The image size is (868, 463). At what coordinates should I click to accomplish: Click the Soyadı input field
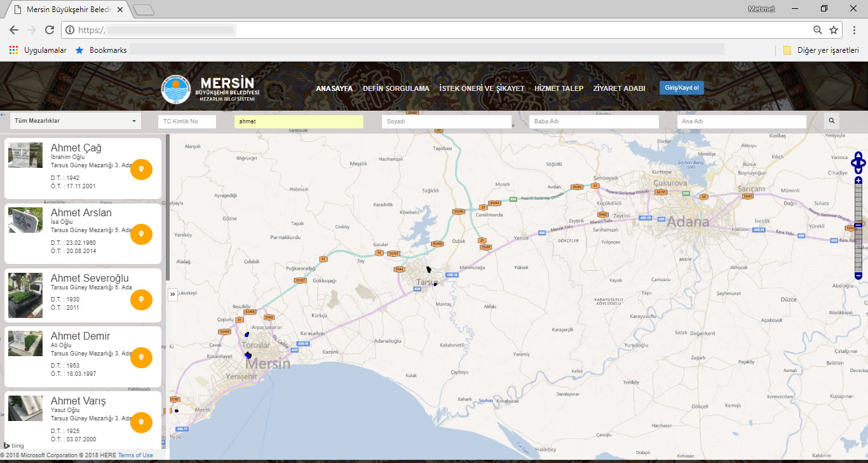(x=446, y=121)
